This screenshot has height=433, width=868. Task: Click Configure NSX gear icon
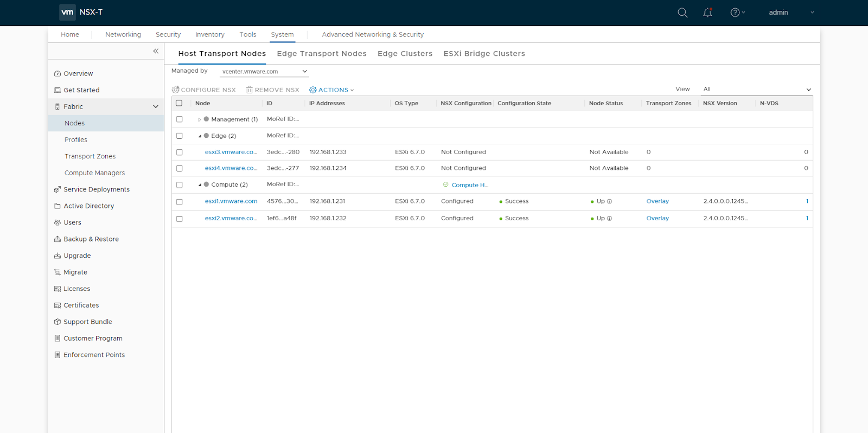coord(176,90)
